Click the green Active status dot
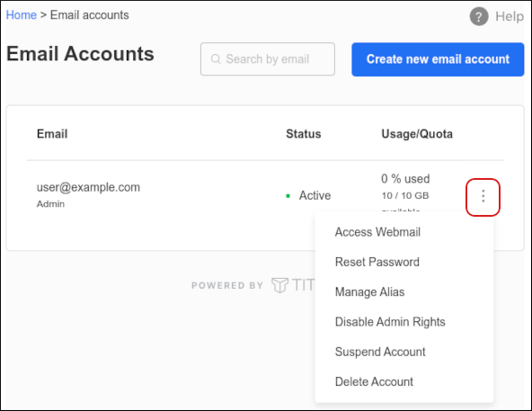Screen dimensions: 532x411 tap(288, 196)
